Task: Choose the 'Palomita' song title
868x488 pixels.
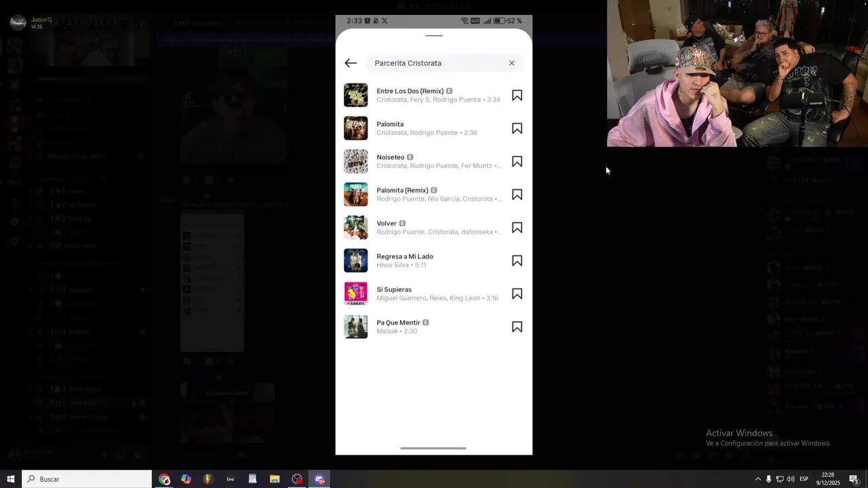Action: [390, 124]
